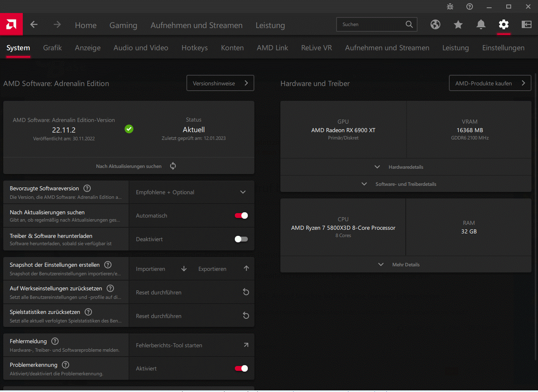Open help for Fehlermeldung
The width and height of the screenshot is (538, 392).
[55, 341]
